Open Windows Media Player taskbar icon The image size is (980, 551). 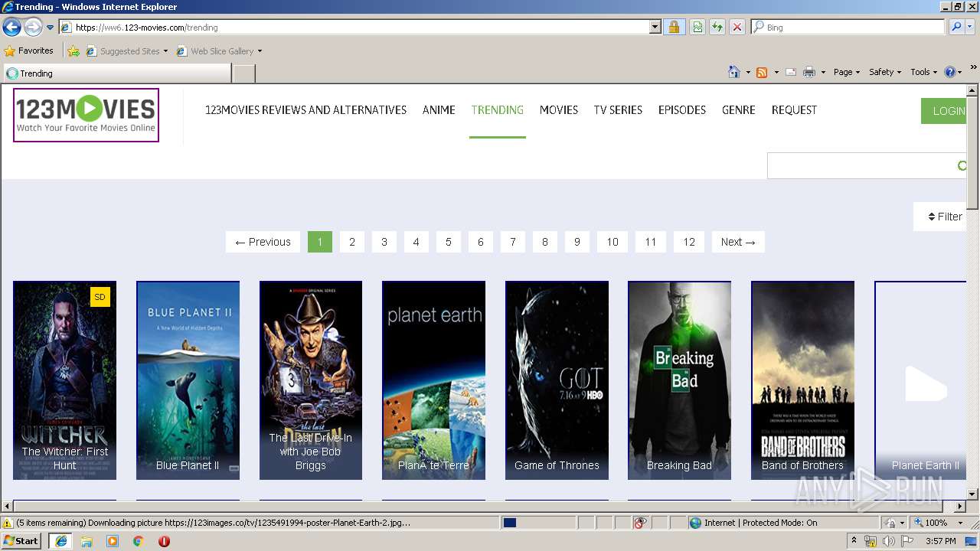(113, 541)
